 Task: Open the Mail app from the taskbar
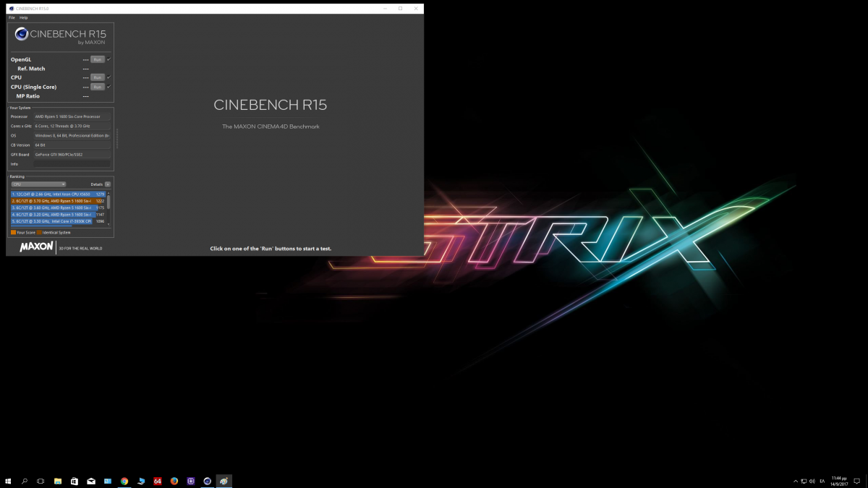click(x=91, y=481)
